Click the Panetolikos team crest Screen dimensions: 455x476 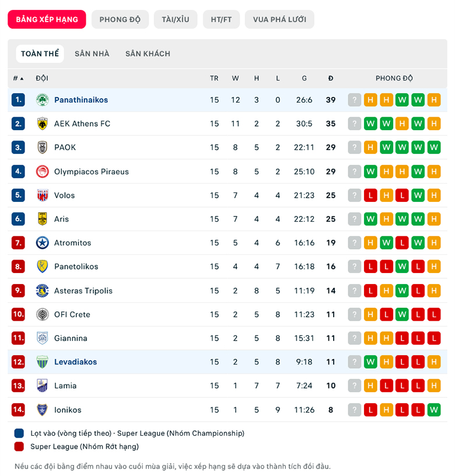42,267
